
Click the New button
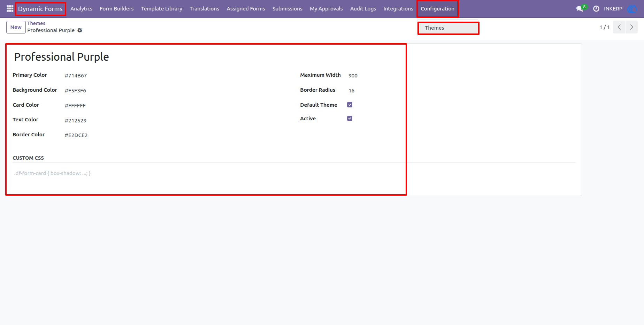[x=16, y=27]
